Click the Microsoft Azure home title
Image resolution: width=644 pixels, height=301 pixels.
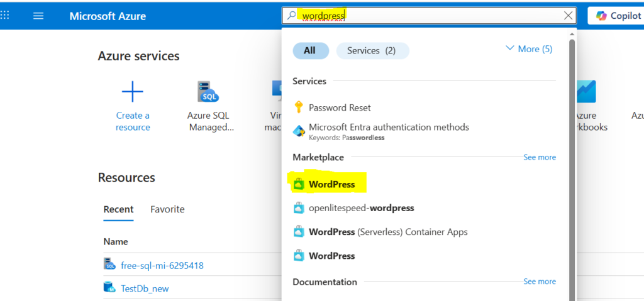click(x=108, y=16)
